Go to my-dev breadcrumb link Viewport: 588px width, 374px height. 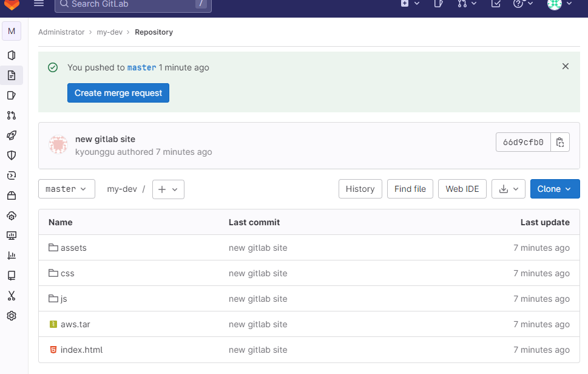tap(109, 32)
